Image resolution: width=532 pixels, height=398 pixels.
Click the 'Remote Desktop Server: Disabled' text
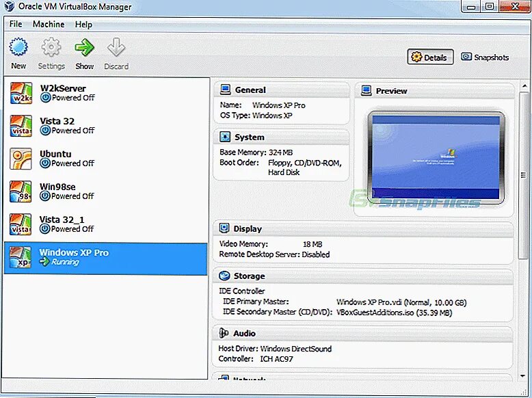coord(274,254)
